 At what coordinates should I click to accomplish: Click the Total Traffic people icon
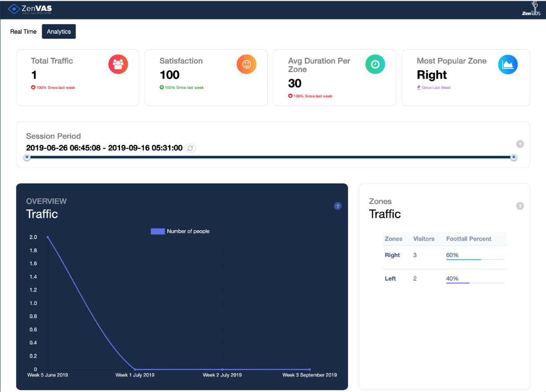pyautogui.click(x=118, y=64)
